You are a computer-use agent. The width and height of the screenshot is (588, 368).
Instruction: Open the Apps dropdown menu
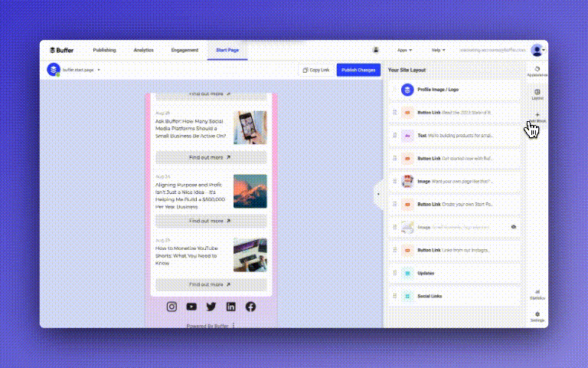tap(404, 50)
